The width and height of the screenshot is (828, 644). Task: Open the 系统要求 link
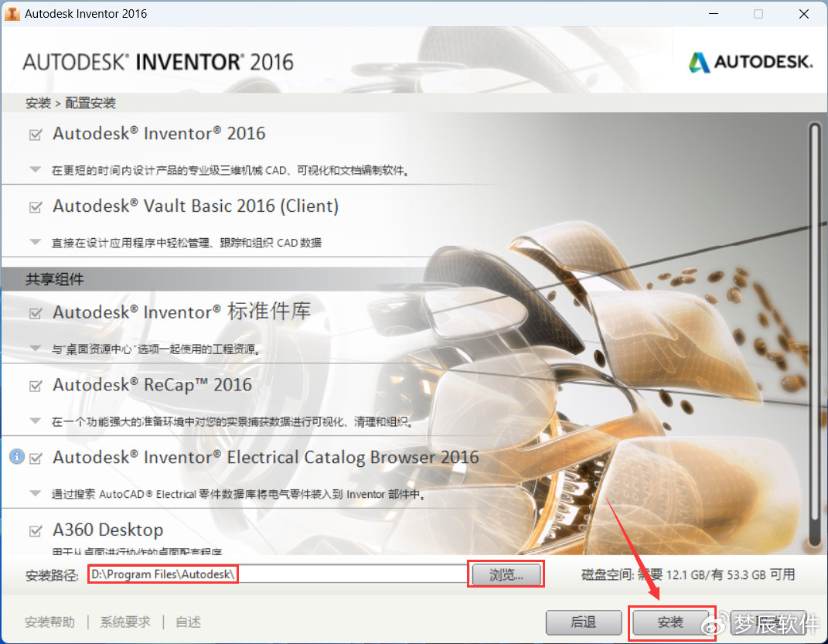click(x=125, y=622)
